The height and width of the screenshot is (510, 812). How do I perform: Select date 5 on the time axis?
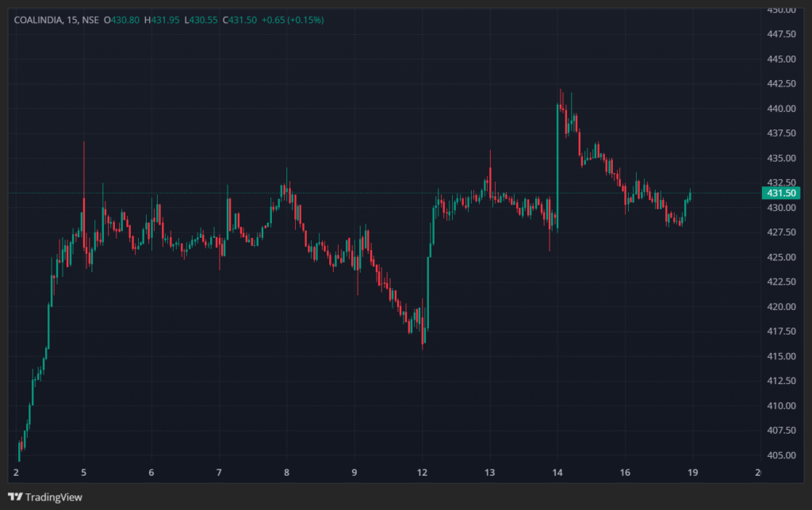(84, 473)
